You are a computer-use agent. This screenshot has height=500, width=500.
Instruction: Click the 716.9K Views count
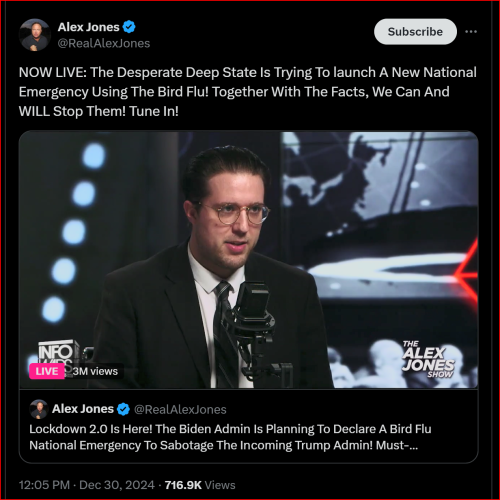[x=200, y=485]
